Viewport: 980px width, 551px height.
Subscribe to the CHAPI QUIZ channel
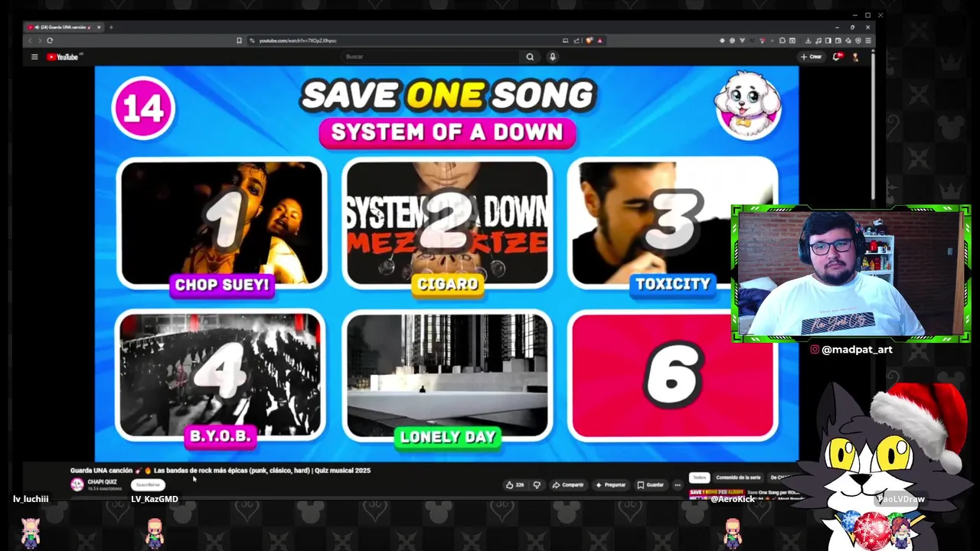coord(148,484)
